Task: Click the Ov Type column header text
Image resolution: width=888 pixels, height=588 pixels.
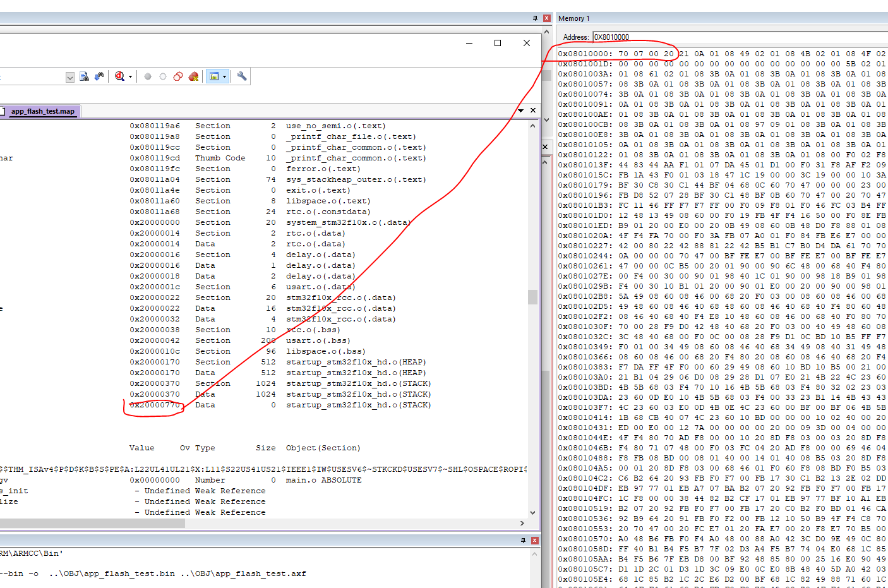Action: click(197, 448)
